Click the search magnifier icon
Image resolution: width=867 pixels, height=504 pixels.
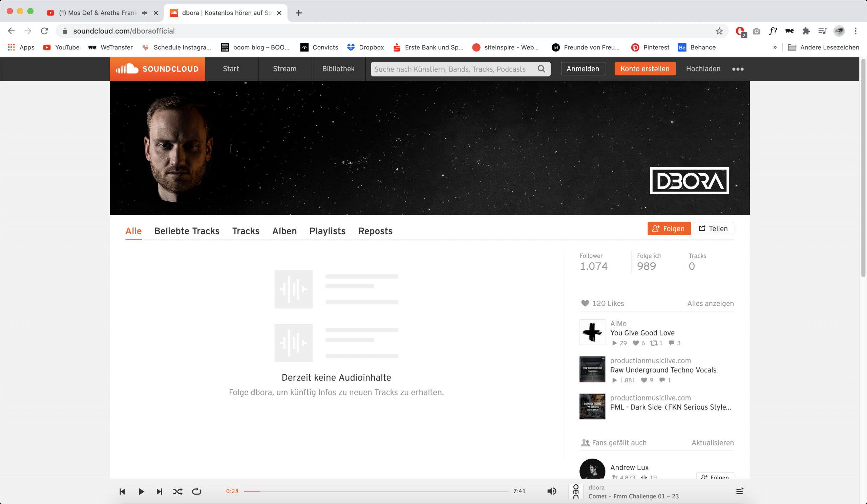tap(542, 69)
